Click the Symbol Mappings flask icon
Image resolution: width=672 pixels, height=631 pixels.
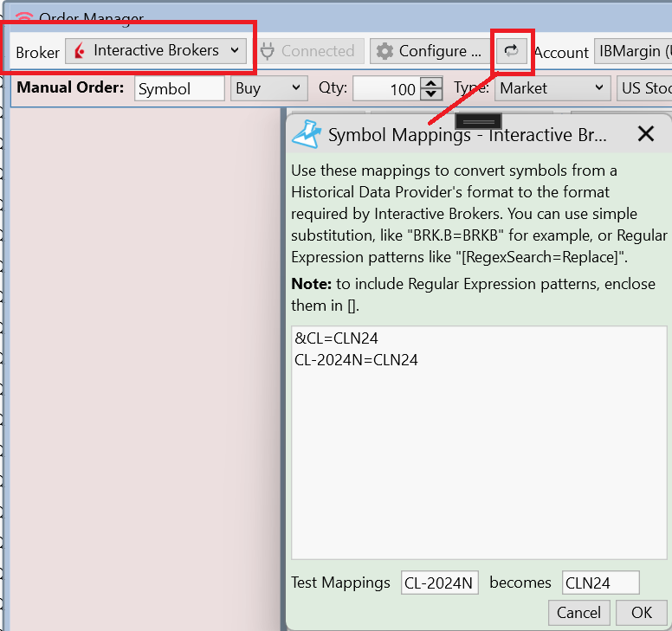pos(307,134)
